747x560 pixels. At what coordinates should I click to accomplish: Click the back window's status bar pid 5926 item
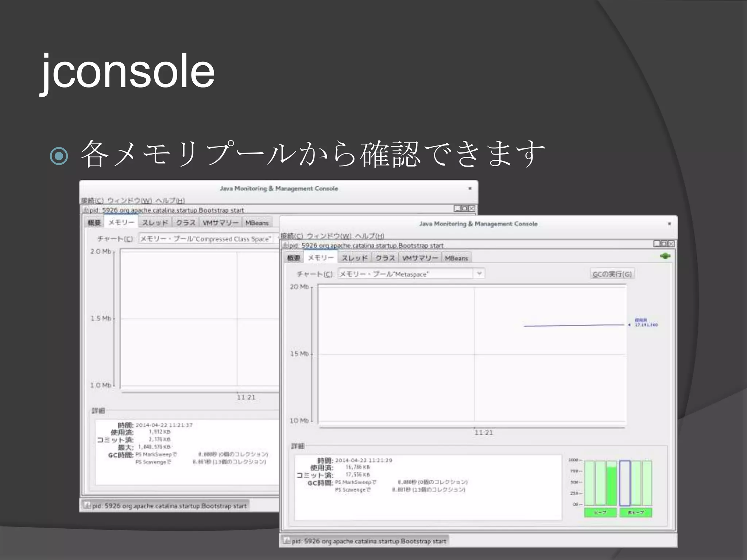click(165, 506)
